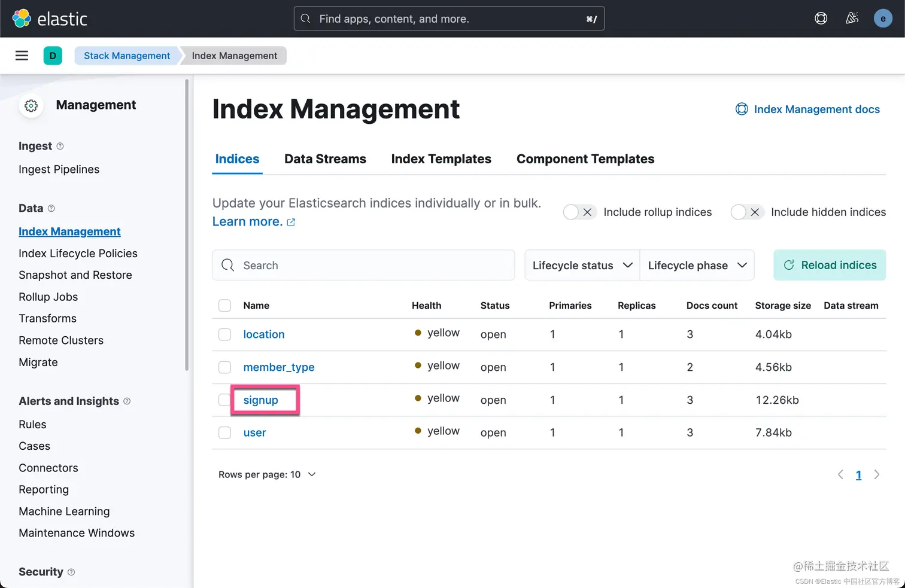Go to previous page arrow
905x588 pixels.
(840, 474)
